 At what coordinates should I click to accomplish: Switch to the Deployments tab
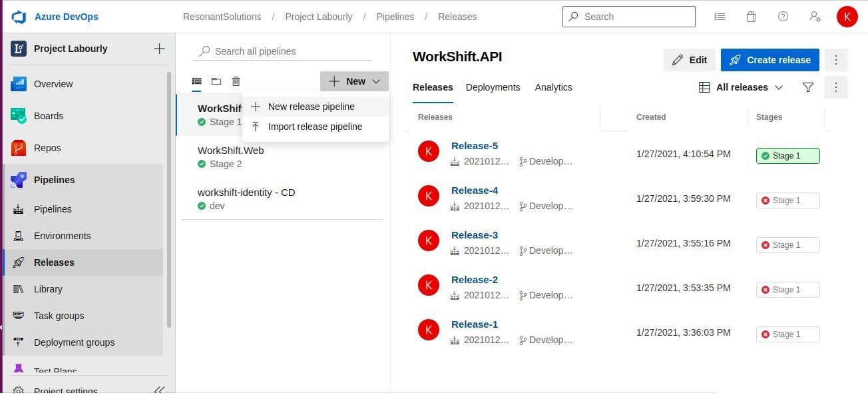click(493, 87)
